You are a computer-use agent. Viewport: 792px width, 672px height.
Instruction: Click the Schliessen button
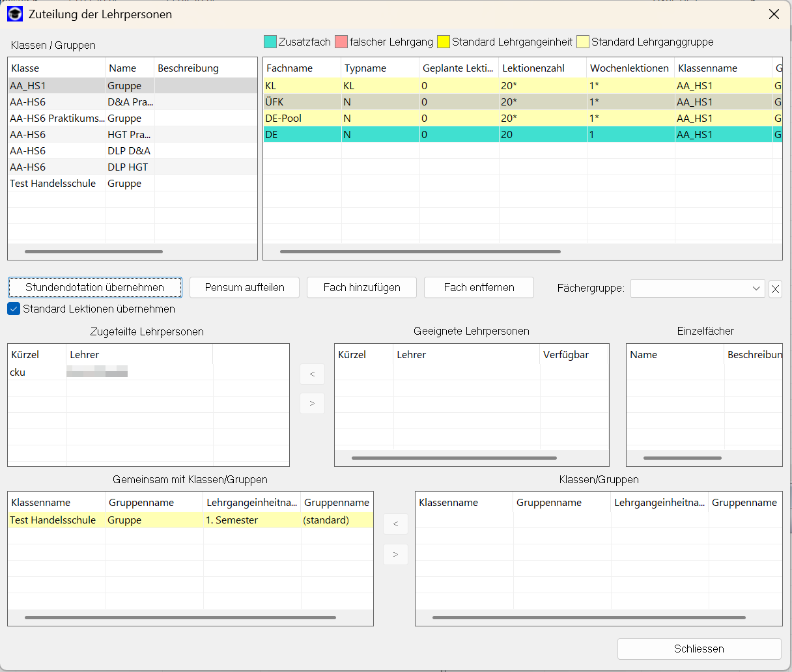pyautogui.click(x=699, y=649)
